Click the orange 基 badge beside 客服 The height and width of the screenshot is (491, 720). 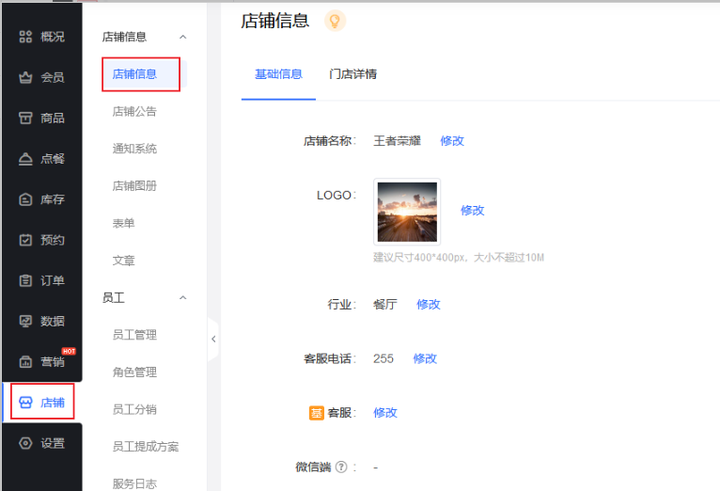tap(316, 413)
